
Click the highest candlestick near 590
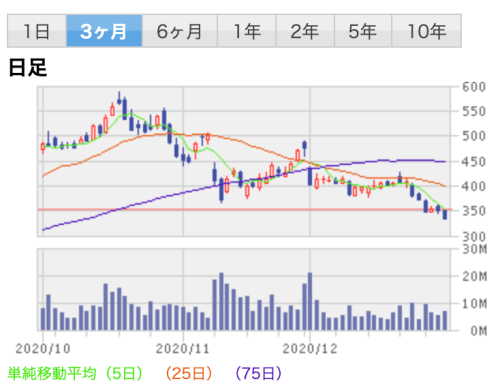click(x=119, y=98)
